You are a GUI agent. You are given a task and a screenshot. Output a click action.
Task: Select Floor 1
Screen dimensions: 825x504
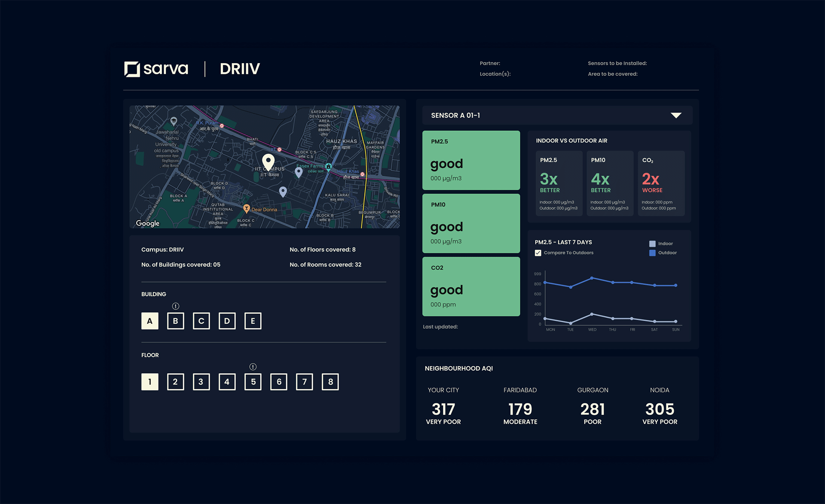pyautogui.click(x=150, y=382)
